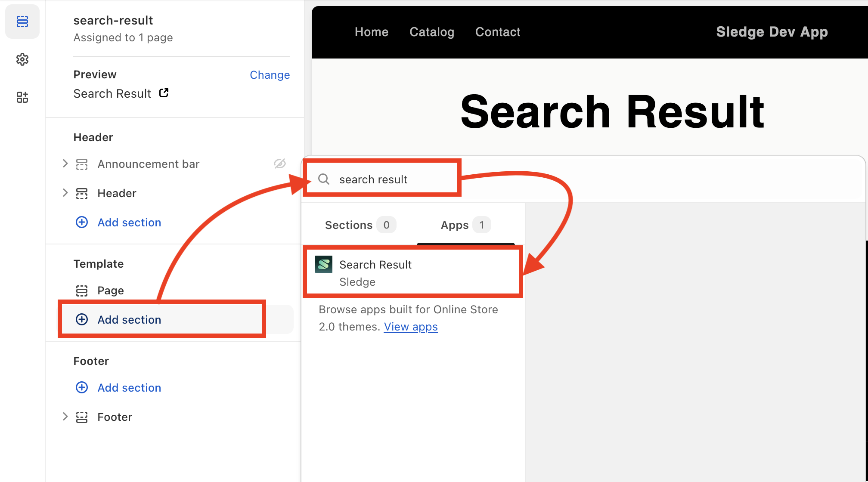Expand the Header section chevron
The height and width of the screenshot is (482, 868).
pyautogui.click(x=65, y=193)
